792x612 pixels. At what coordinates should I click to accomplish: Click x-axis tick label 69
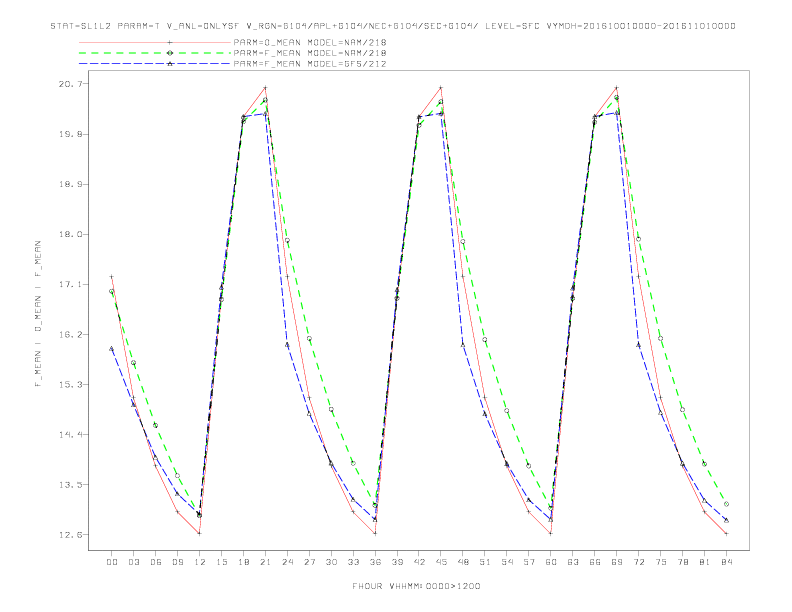tap(617, 562)
